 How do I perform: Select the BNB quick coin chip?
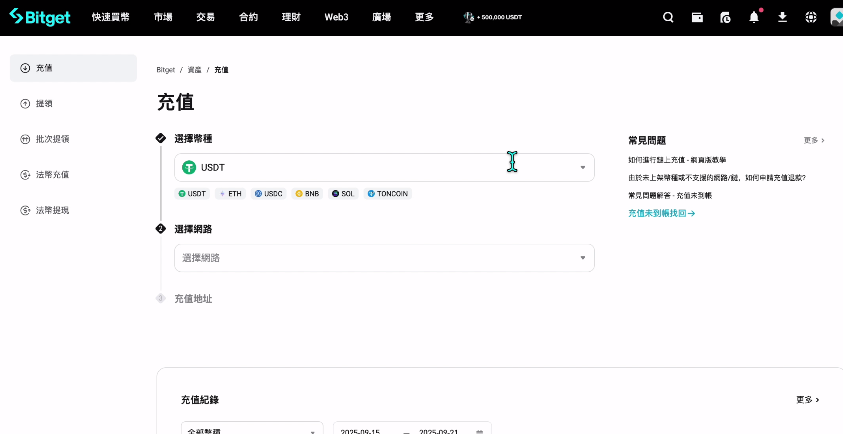pyautogui.click(x=308, y=193)
